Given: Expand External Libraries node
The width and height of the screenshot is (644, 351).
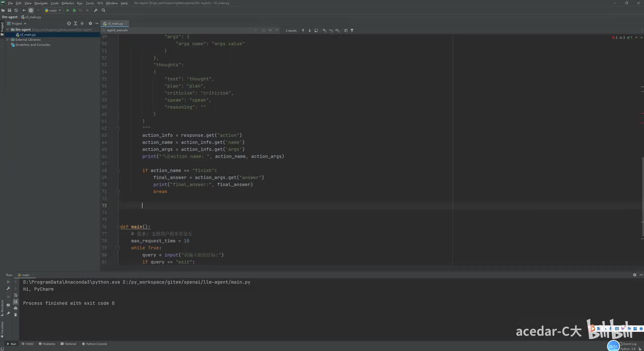Looking at the screenshot, I should click(8, 40).
